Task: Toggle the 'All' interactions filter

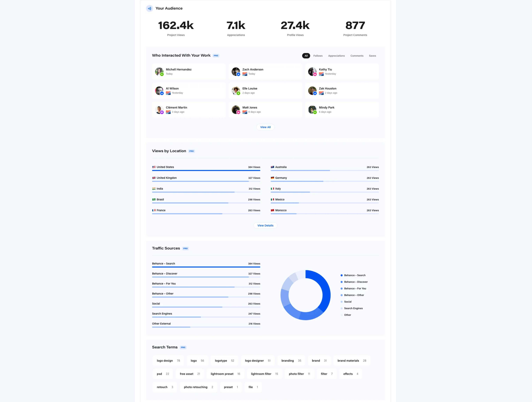Action: (306, 55)
